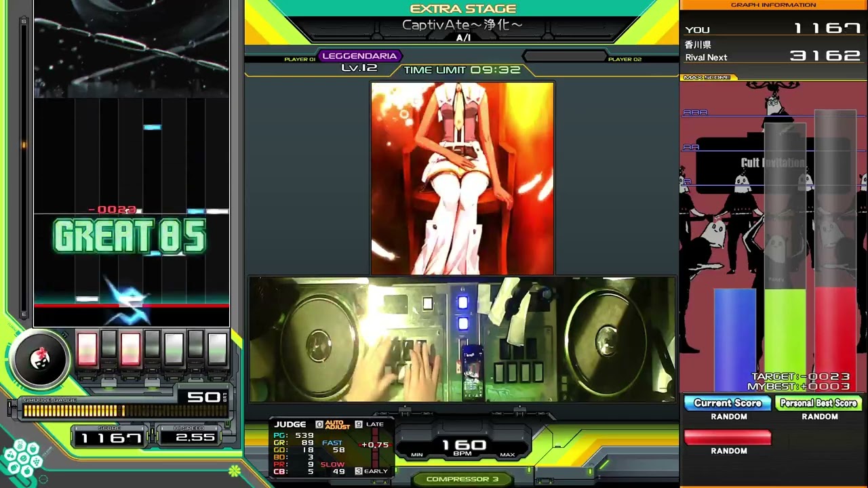Click the hexagonal fruit icon cluster
Viewport: 868px width, 488px height.
pos(24,460)
